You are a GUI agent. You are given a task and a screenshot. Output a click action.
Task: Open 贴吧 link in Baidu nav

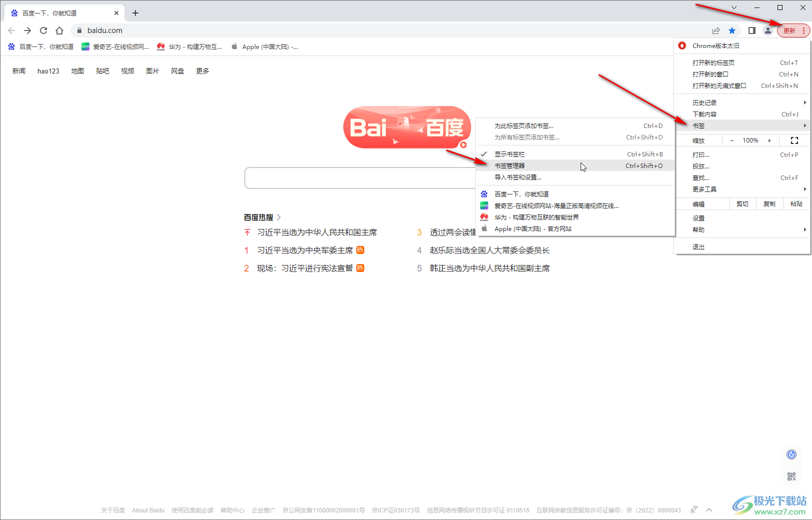[x=102, y=71]
